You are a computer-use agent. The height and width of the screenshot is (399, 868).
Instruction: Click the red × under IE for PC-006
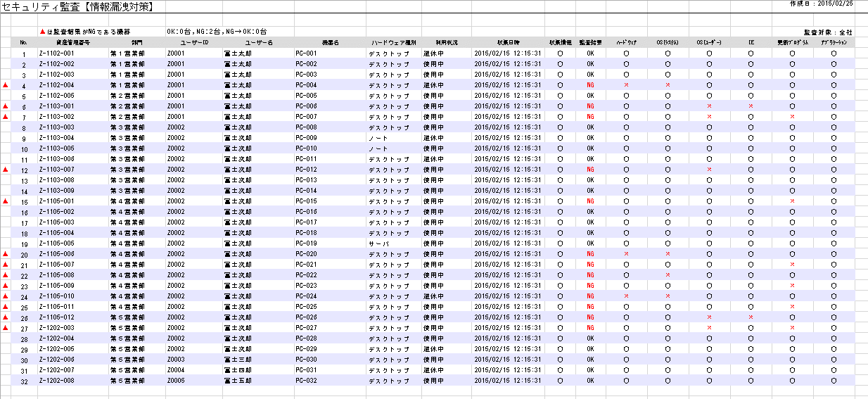751,106
